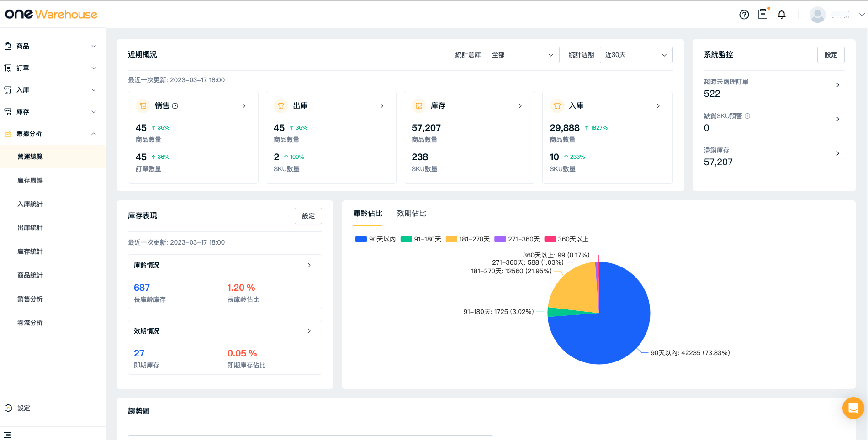Open the 統計倉庫 dropdown showing 全部
Screen dimensions: 868x440
[523, 55]
